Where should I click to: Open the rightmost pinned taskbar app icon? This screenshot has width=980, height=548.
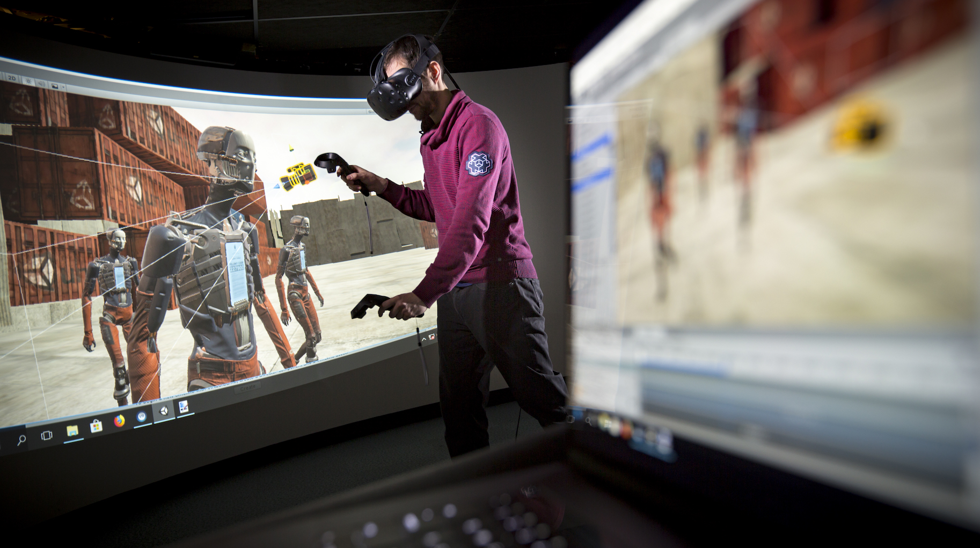[x=184, y=407]
